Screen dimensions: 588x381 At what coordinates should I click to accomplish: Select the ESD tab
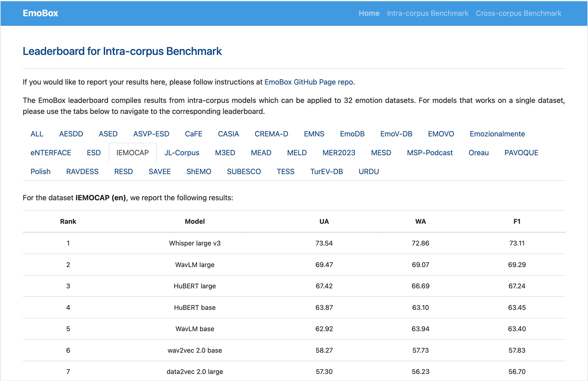[94, 153]
